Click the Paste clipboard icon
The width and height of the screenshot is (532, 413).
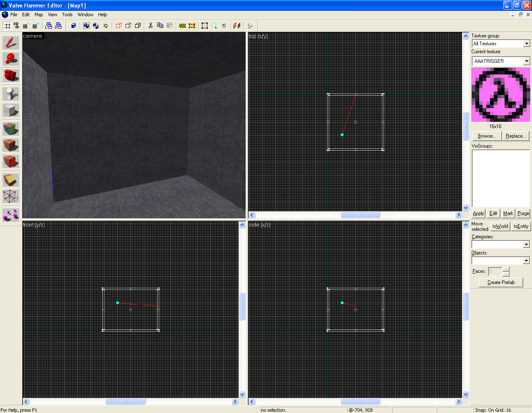(x=170, y=26)
